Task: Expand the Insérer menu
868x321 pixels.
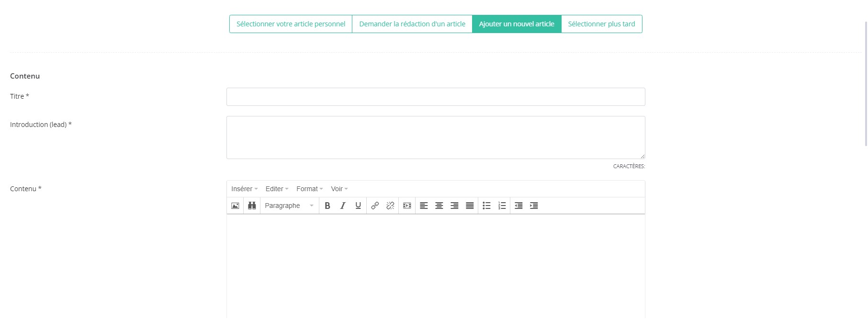Action: pos(244,189)
